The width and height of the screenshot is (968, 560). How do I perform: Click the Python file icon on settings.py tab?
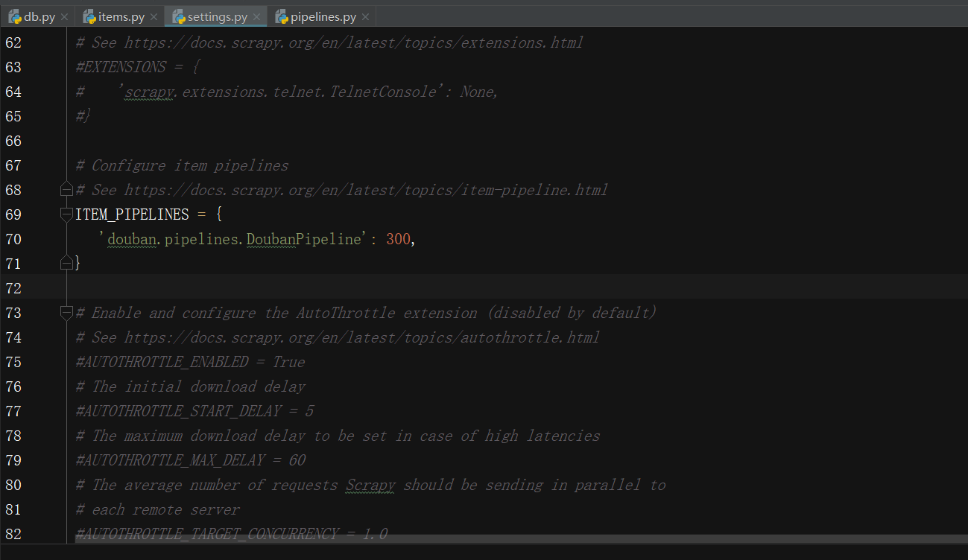pos(179,16)
